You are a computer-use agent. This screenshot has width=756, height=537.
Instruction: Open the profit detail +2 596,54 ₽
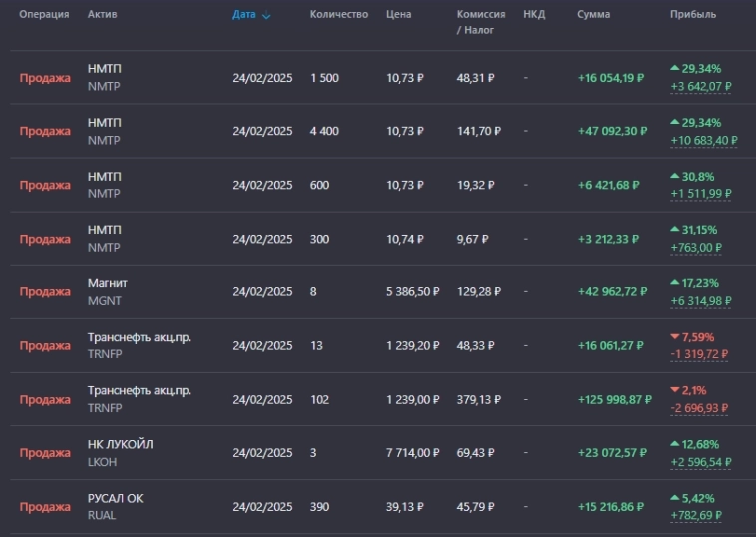coord(701,462)
